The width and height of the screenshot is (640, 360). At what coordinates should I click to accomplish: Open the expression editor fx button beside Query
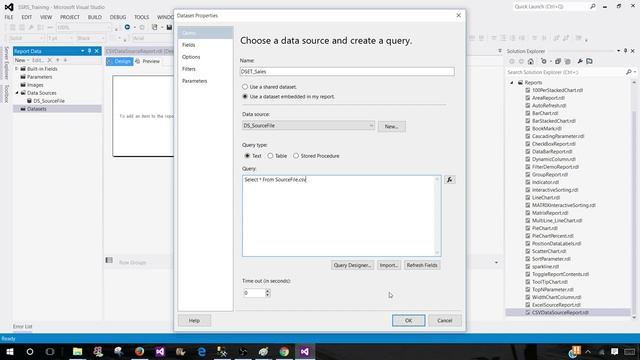point(449,180)
